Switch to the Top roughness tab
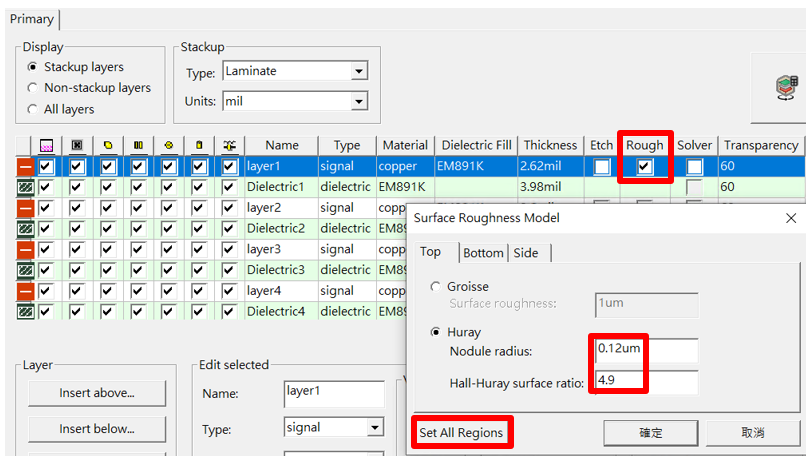This screenshot has height=456, width=806. (430, 252)
